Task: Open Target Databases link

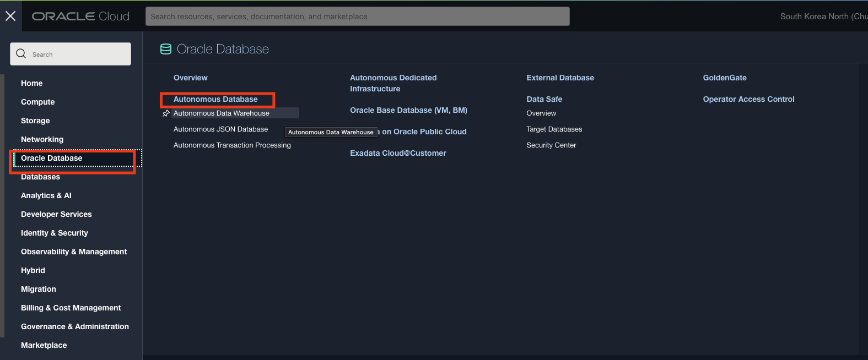Action: (554, 129)
